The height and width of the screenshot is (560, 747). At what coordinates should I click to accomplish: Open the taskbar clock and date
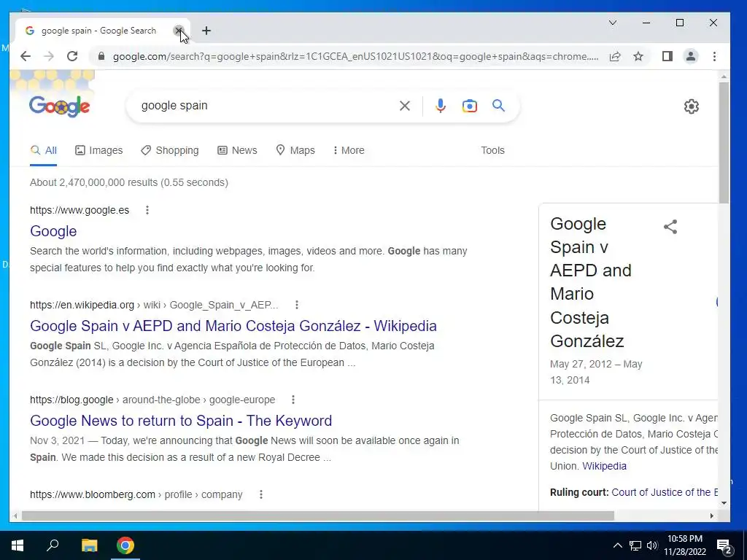pos(685,545)
